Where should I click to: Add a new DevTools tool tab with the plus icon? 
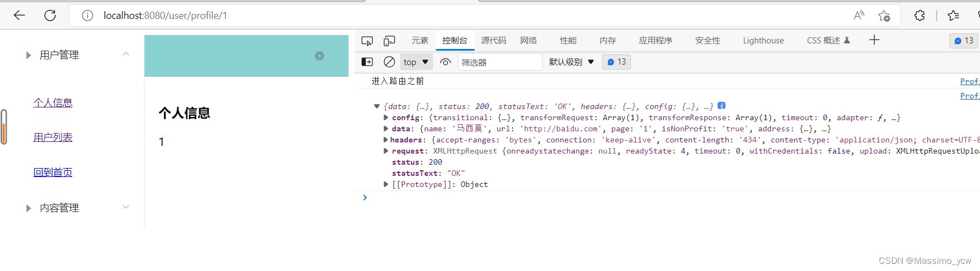pos(874,40)
